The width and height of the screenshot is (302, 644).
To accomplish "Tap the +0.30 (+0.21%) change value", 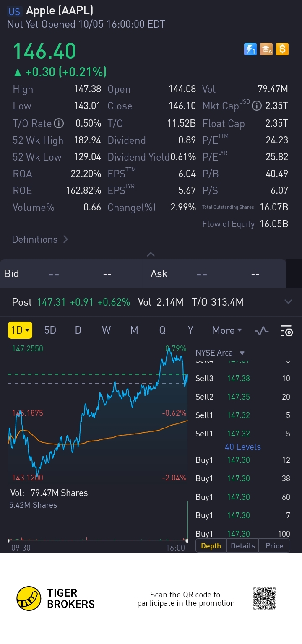I will (65, 72).
